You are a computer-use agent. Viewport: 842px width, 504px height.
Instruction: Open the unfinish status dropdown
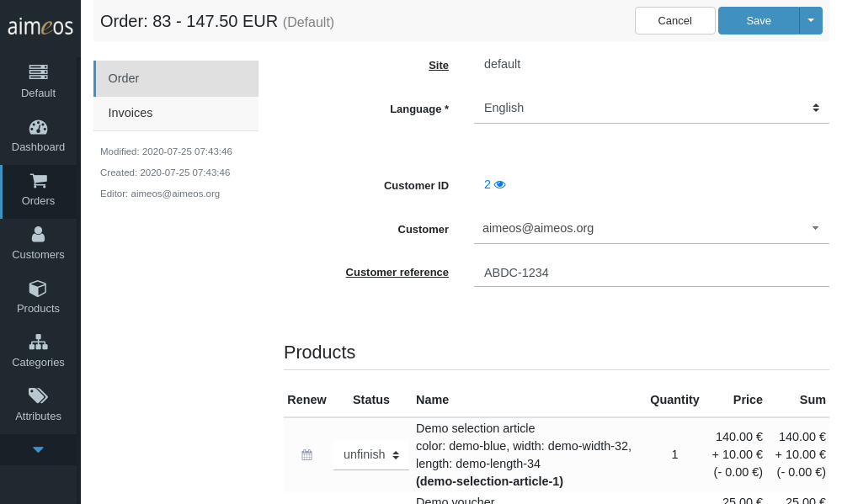[371, 454]
